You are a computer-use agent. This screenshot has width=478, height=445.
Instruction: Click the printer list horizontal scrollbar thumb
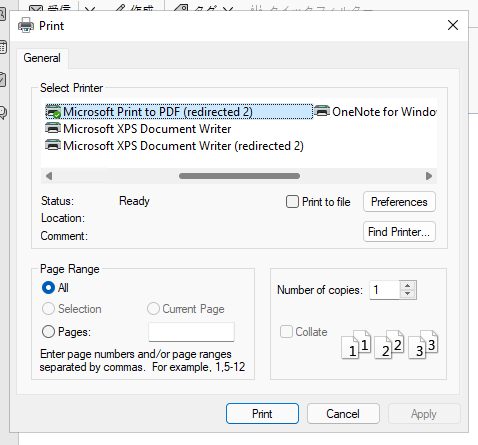coord(239,176)
